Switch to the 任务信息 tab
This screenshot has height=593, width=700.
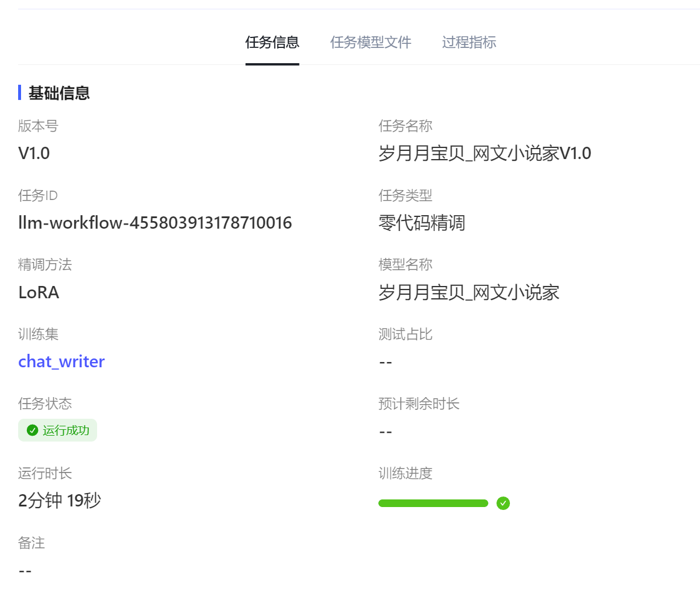pos(272,42)
